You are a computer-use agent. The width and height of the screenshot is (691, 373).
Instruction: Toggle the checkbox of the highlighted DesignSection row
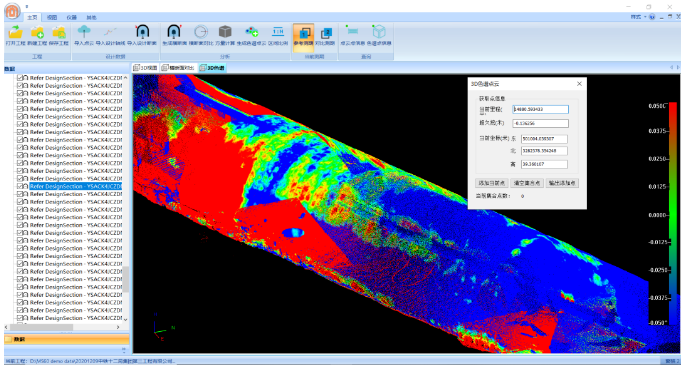point(20,186)
